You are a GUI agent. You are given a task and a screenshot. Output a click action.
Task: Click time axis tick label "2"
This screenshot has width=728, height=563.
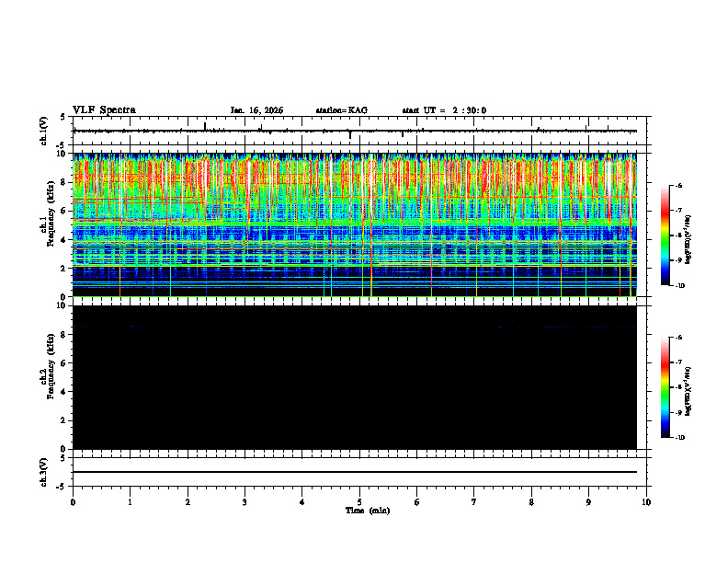tap(188, 502)
